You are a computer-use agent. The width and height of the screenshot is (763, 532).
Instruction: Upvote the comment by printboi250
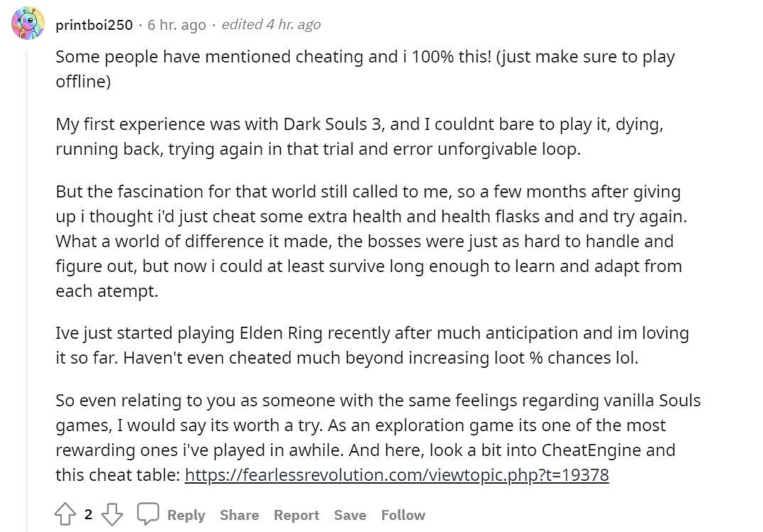65,515
